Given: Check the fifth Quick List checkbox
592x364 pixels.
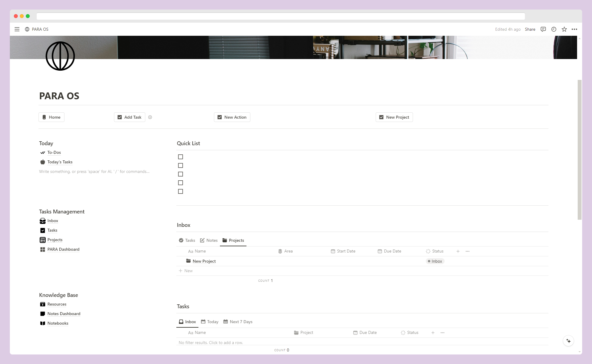Looking at the screenshot, I should (x=181, y=191).
